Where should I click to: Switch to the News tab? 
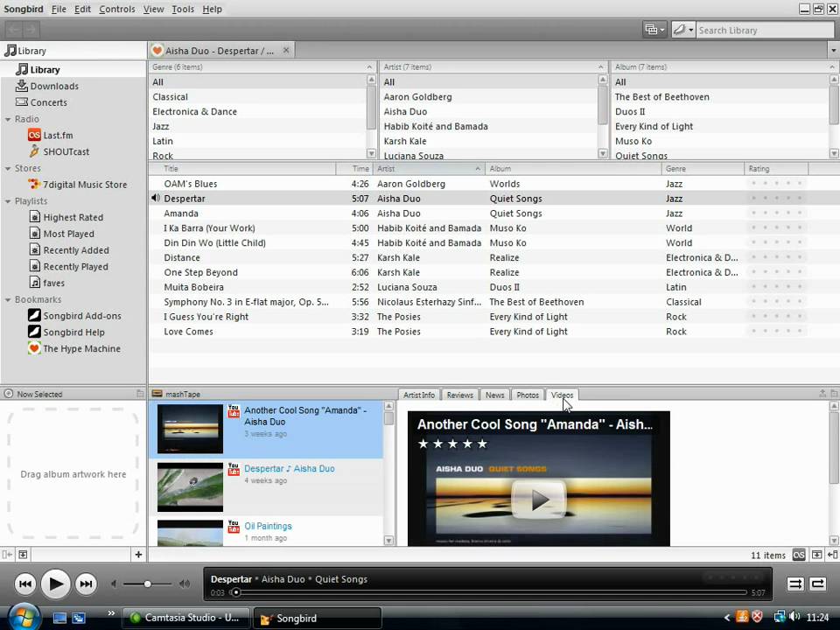point(495,395)
